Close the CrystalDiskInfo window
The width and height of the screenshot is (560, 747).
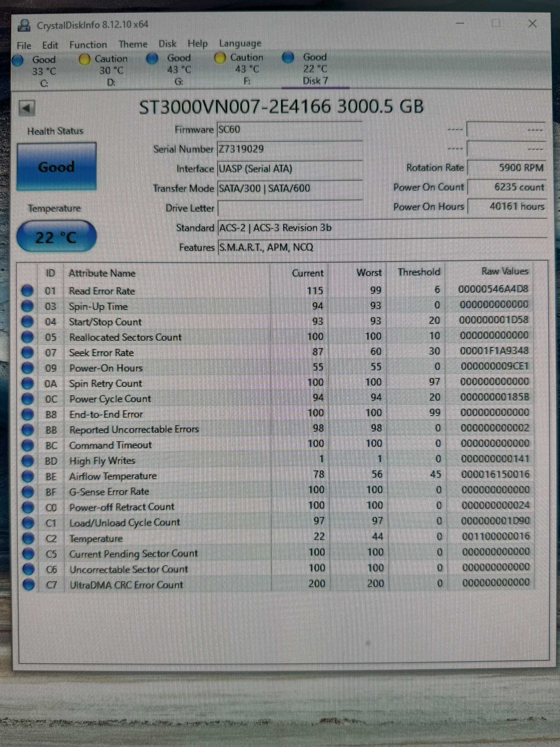click(x=532, y=24)
